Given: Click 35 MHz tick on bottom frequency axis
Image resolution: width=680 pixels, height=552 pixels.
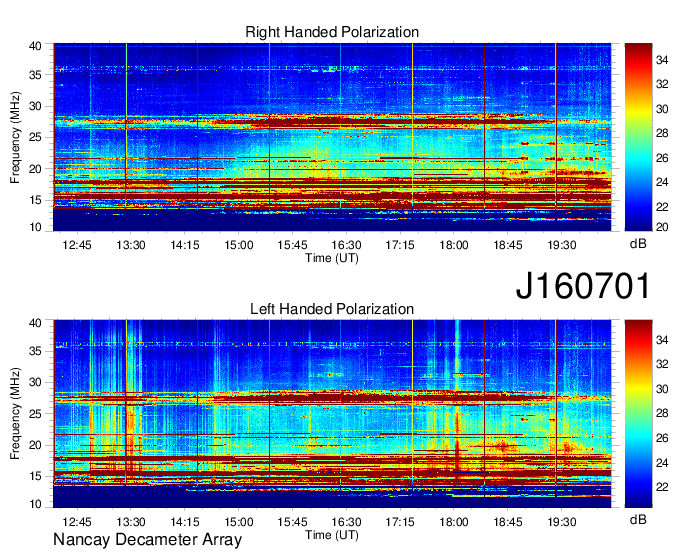Looking at the screenshot, I should coord(36,351).
